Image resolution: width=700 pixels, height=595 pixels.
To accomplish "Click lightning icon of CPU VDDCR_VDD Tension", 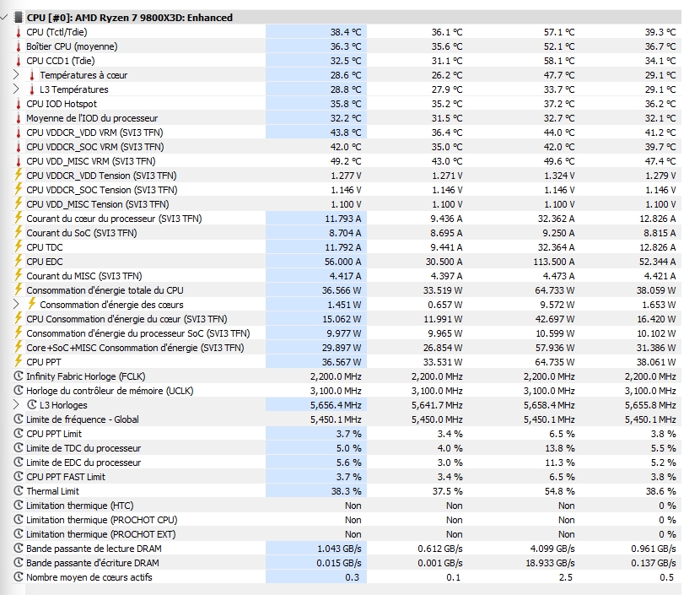I will [19, 175].
